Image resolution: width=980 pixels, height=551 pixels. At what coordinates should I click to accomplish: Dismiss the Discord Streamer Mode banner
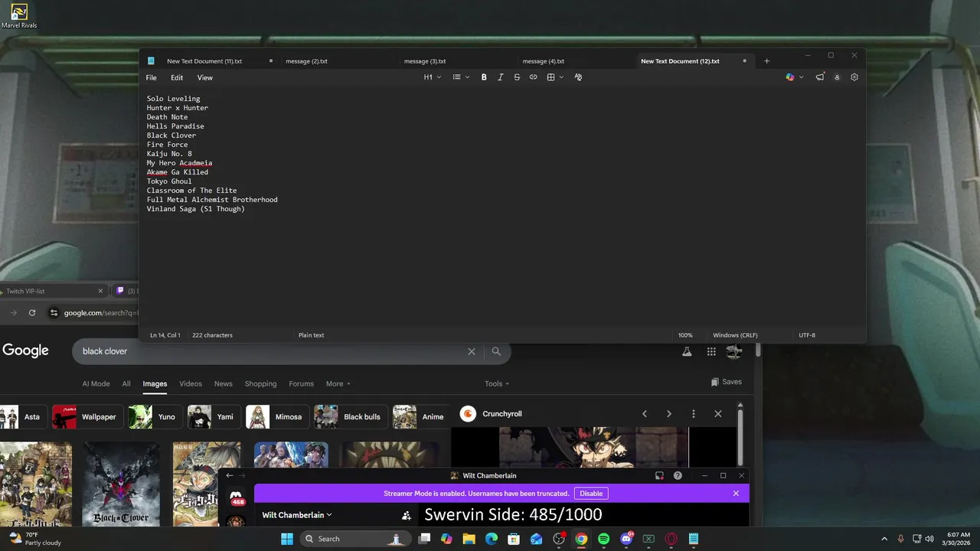(x=736, y=494)
